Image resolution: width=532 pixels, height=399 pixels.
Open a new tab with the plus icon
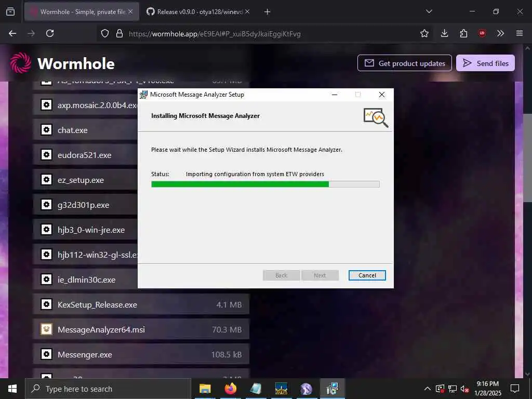(267, 12)
